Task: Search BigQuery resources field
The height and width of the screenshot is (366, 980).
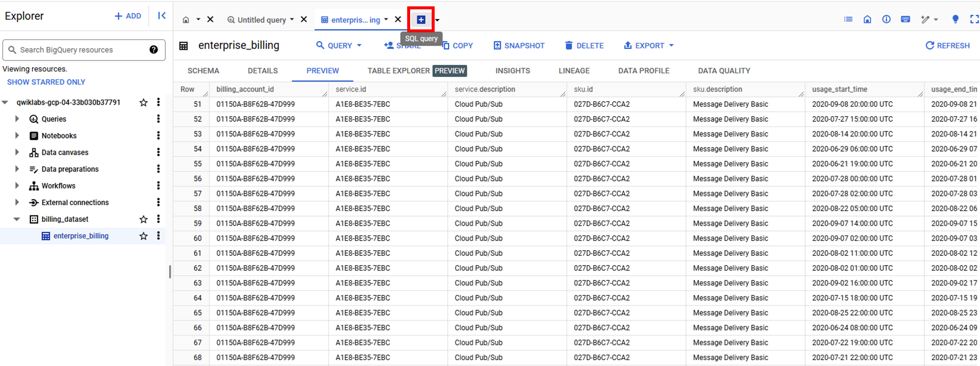Action: 84,50
